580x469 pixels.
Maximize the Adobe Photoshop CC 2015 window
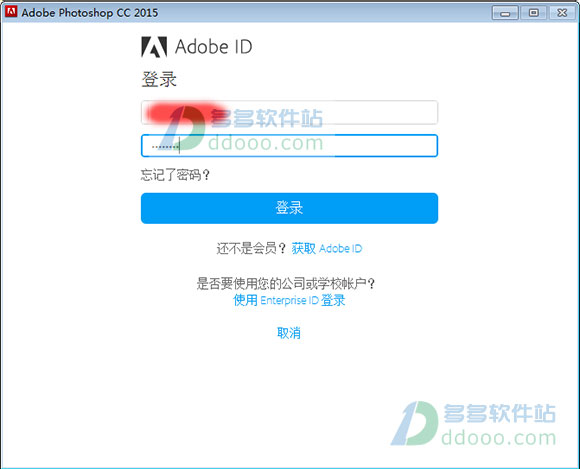(x=533, y=13)
